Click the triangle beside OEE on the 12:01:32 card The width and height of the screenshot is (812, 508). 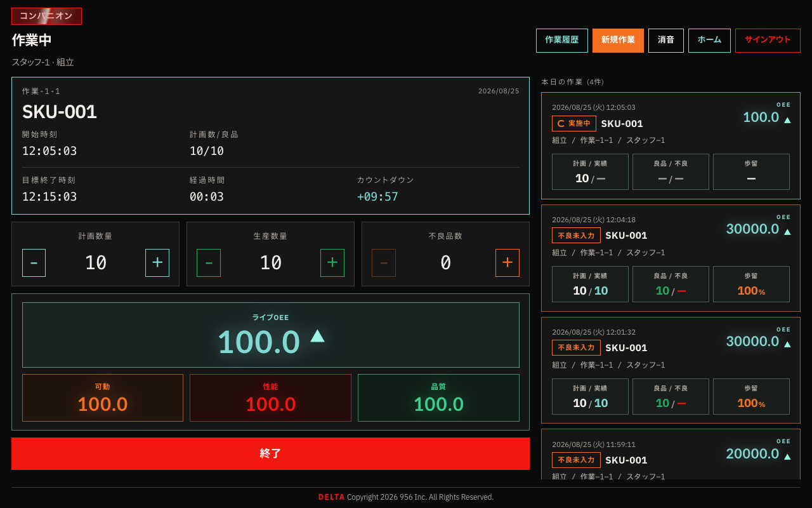(787, 344)
